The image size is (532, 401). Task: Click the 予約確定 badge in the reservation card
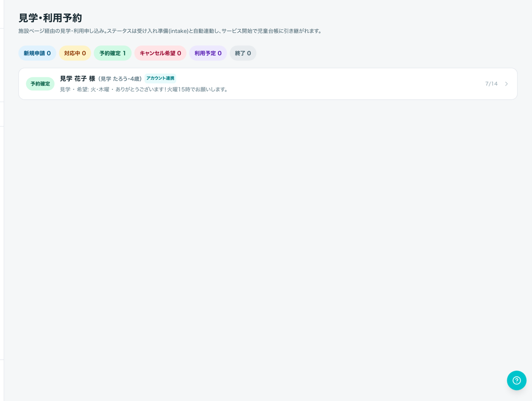pyautogui.click(x=40, y=84)
